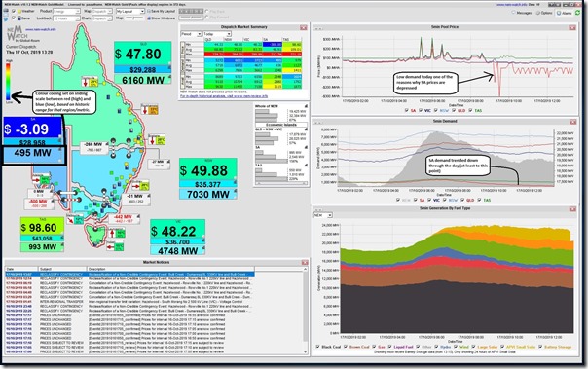
Task: Open the Map Dispatch dropdown
Action: coord(101,12)
